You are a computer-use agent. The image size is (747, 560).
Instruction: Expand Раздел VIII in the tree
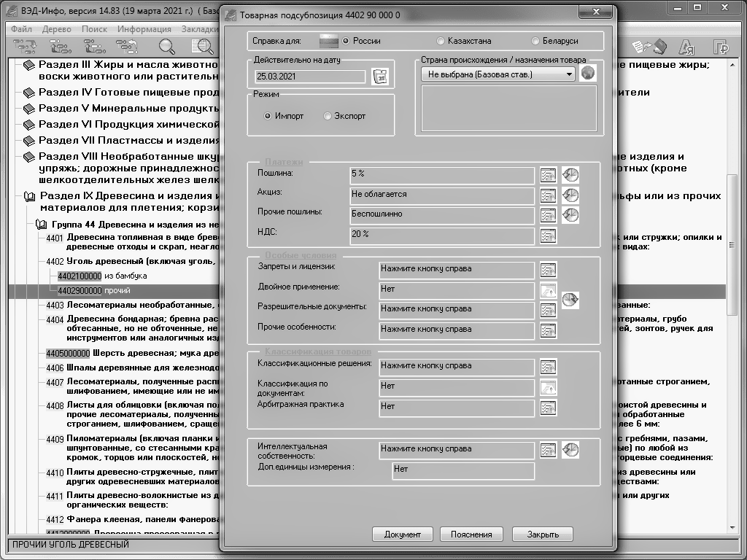click(x=28, y=157)
